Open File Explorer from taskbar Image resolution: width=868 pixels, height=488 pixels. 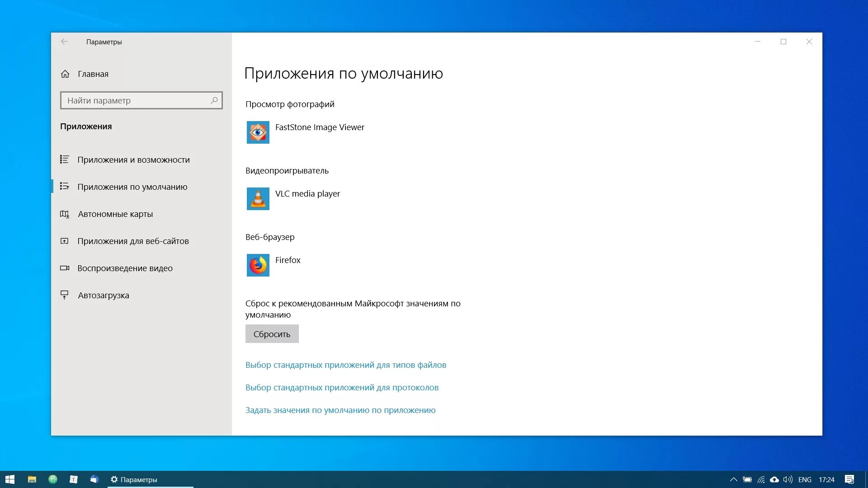[32, 479]
